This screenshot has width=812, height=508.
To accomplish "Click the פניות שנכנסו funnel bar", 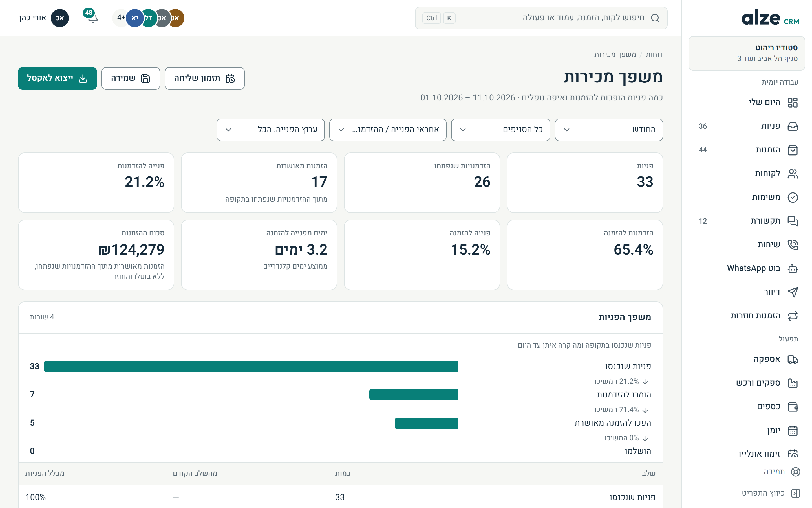I will [x=251, y=366].
